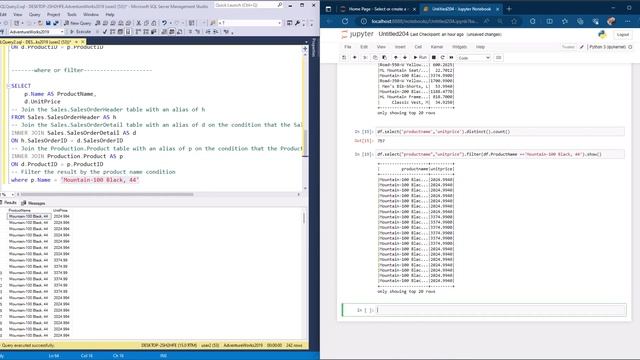Screen dimensions: 640x360
Task: Open the Jupyter Kernel menu
Action: 436,47
